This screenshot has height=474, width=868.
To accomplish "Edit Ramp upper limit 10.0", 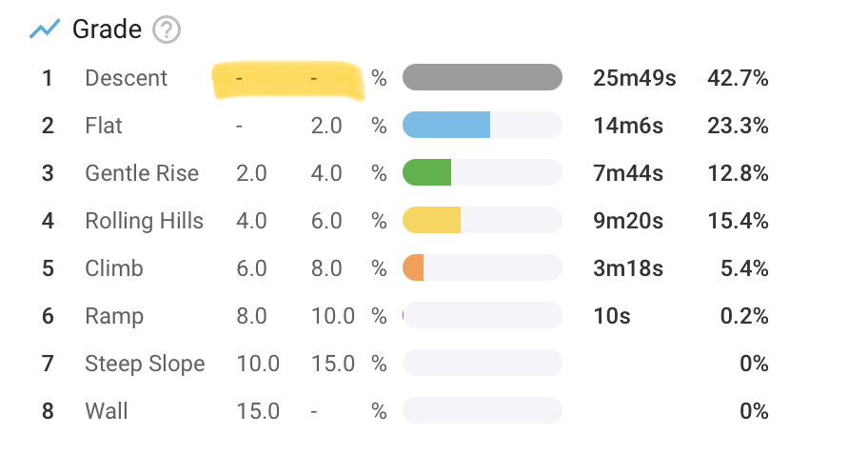I will (333, 316).
